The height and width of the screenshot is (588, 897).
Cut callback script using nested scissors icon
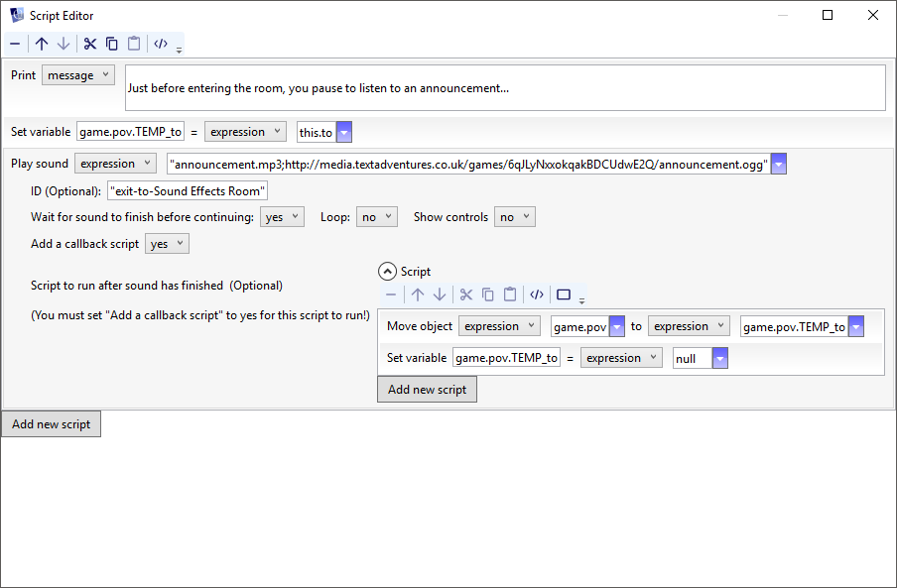pyautogui.click(x=466, y=294)
